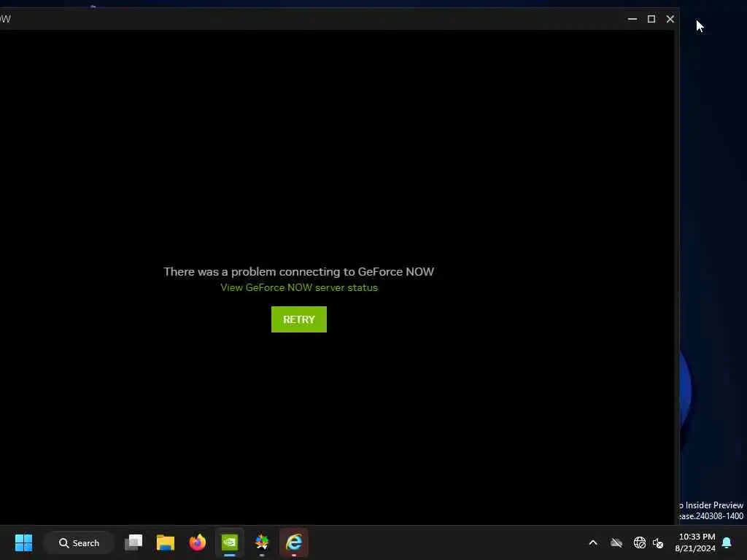
Task: Click the muted volume tray icon
Action: pyautogui.click(x=658, y=542)
